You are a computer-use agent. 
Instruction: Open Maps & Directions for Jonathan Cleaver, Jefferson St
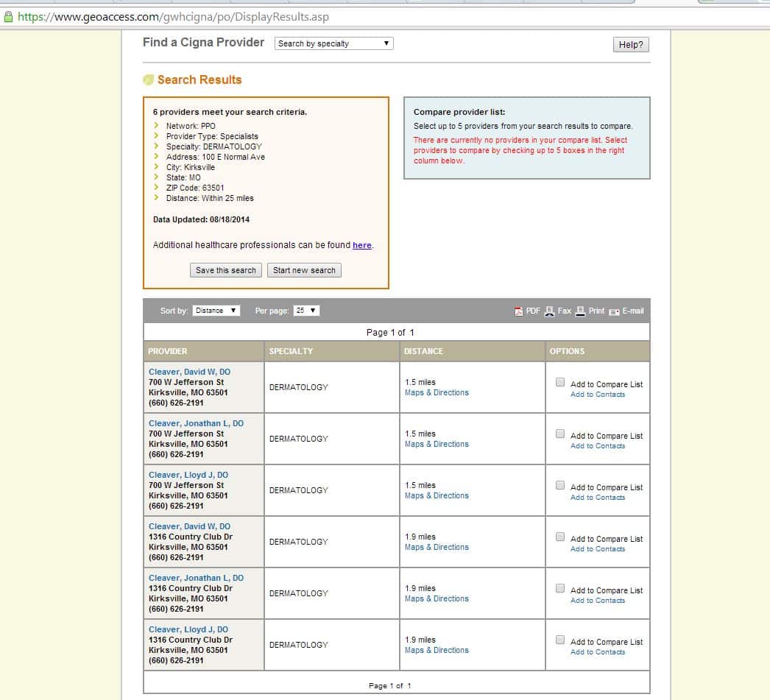tap(437, 445)
